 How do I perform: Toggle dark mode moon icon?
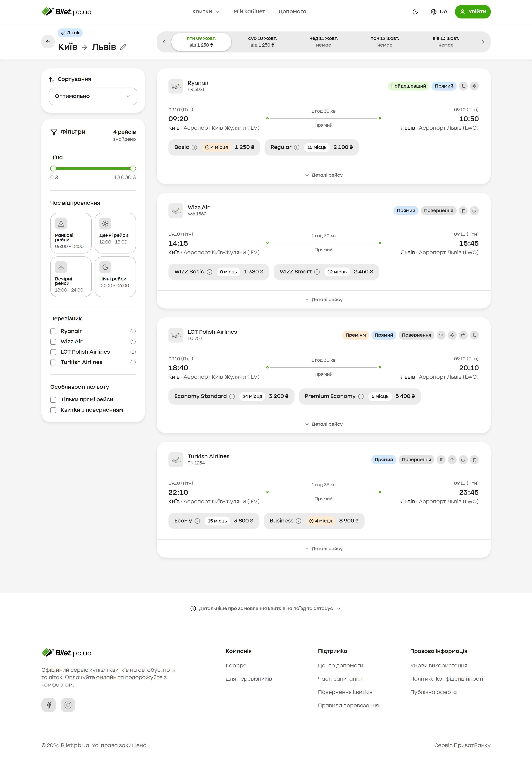pos(415,12)
